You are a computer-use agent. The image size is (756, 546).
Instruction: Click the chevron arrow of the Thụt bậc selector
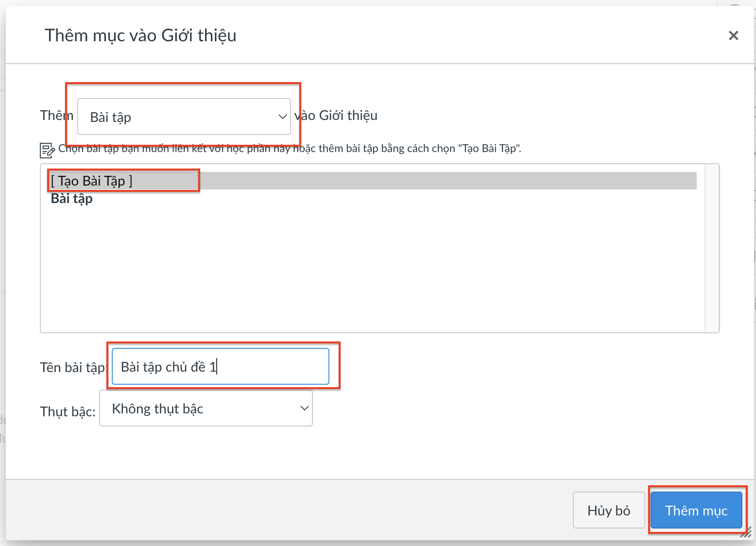[304, 409]
